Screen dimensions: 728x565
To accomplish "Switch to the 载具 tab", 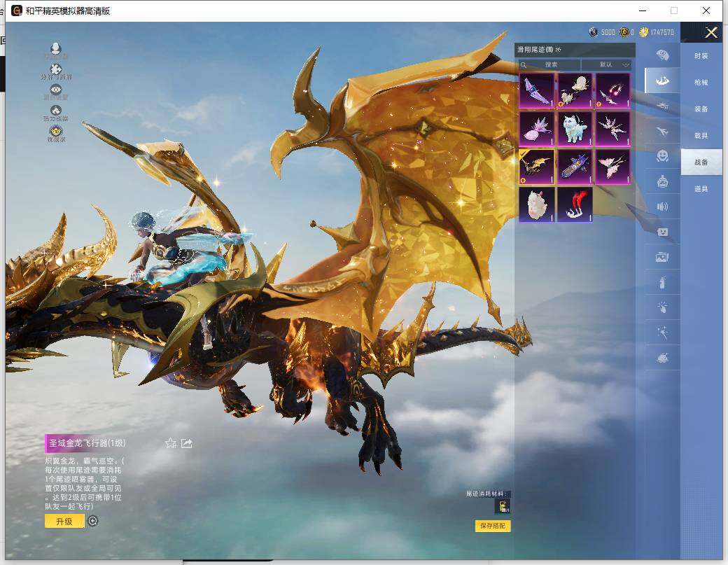I will (x=701, y=136).
